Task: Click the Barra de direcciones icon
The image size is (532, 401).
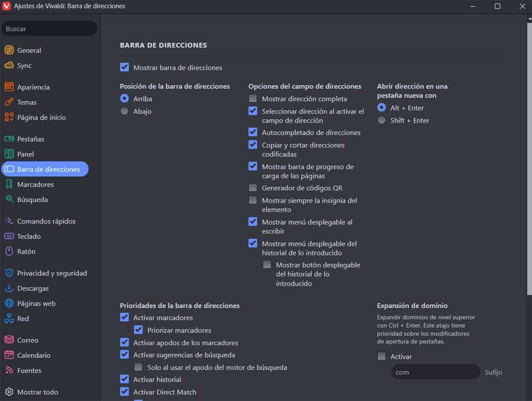Action: coord(9,169)
